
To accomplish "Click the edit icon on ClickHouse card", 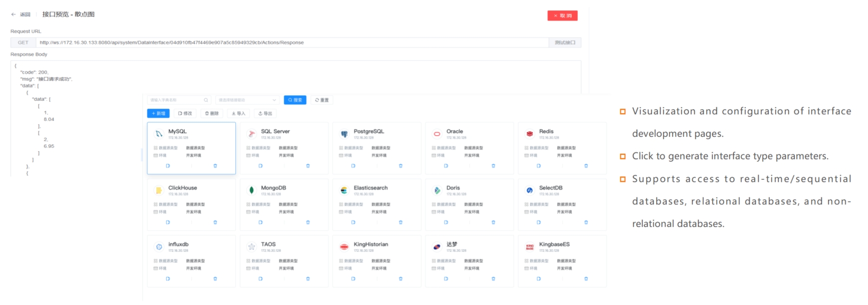I will pyautogui.click(x=168, y=222).
